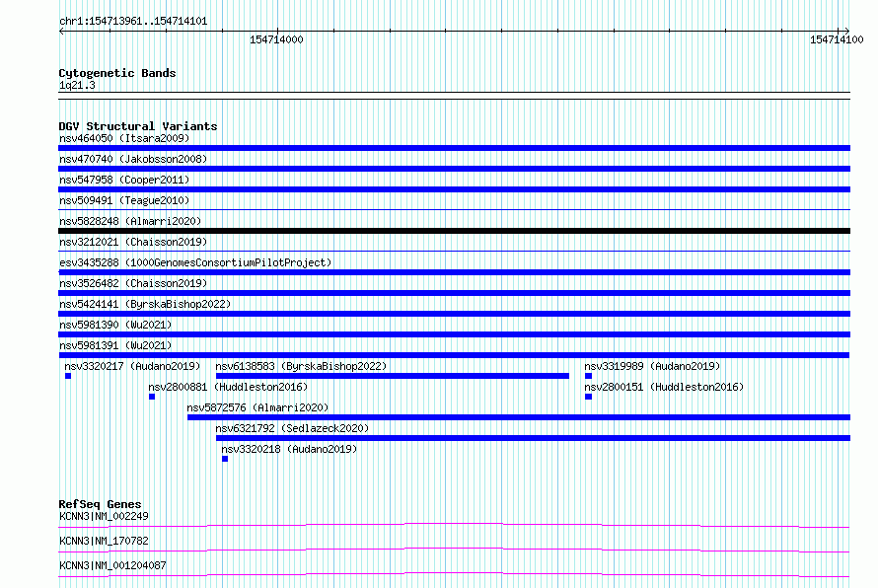Open variant label nsv509491 (Teague2010)
This screenshot has width=878, height=588.
pyautogui.click(x=124, y=200)
